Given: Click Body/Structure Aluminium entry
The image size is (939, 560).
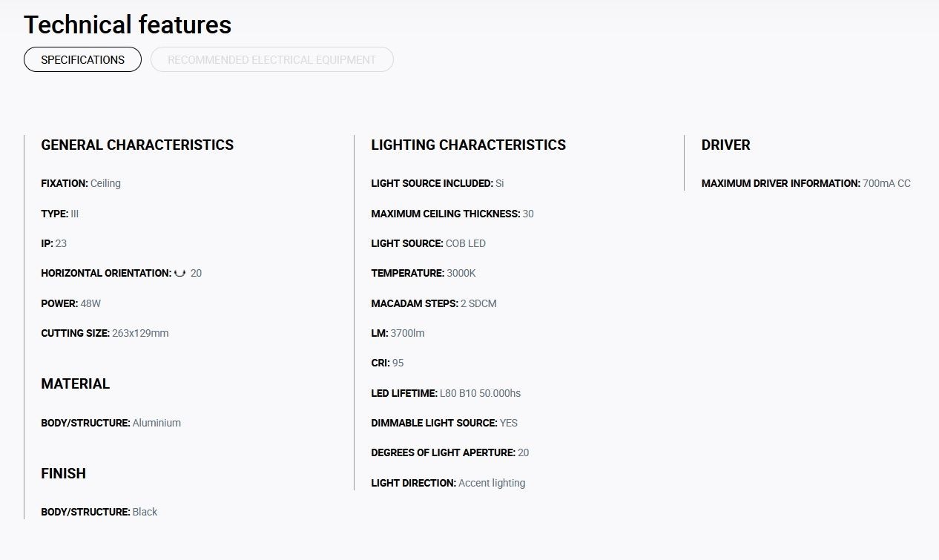Looking at the screenshot, I should tap(111, 423).
